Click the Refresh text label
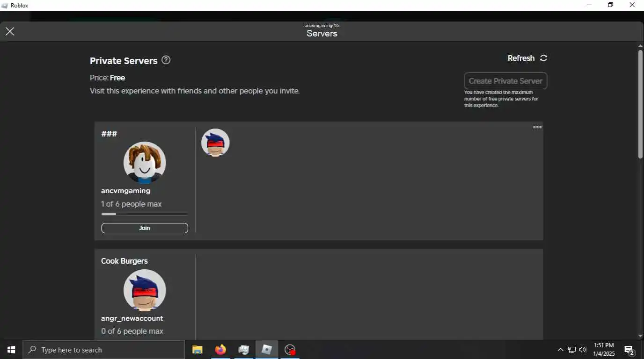Screen dimensions: 644x359 tap(521, 58)
